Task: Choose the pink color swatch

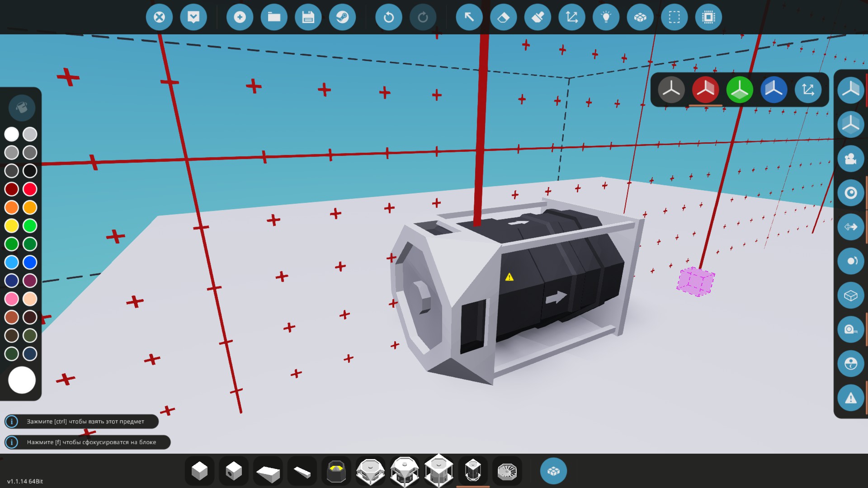Action: pyautogui.click(x=12, y=299)
